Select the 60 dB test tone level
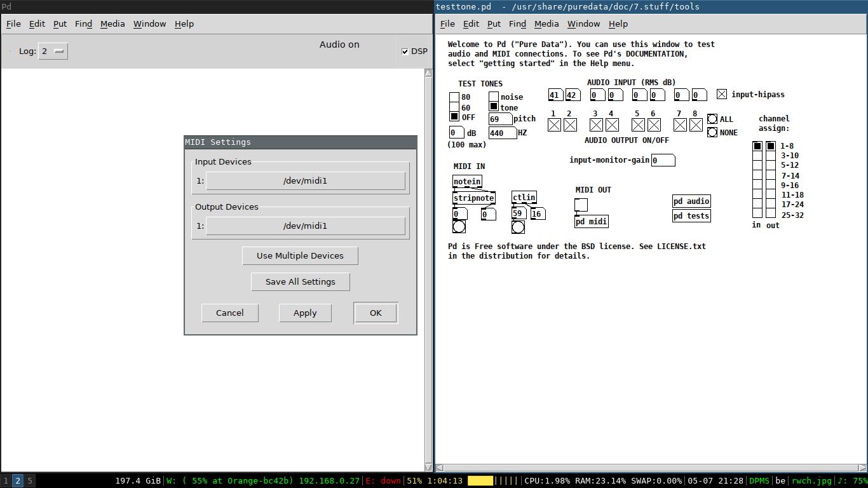The image size is (868, 488). click(x=454, y=107)
